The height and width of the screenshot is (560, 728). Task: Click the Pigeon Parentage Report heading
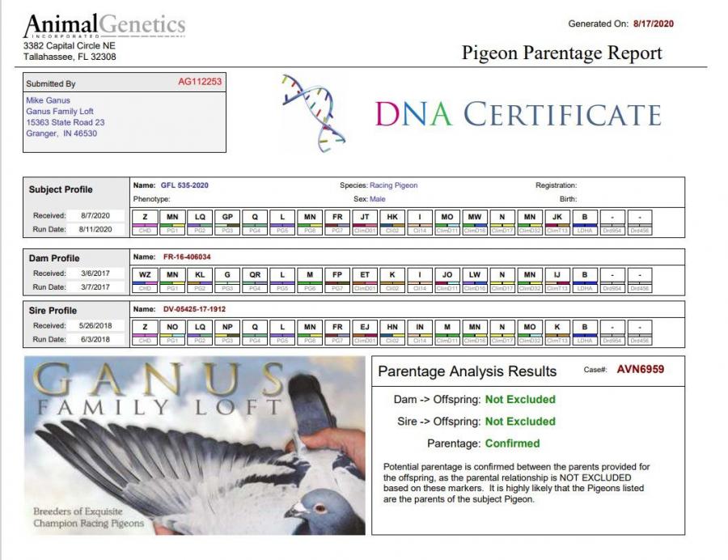pyautogui.click(x=562, y=53)
